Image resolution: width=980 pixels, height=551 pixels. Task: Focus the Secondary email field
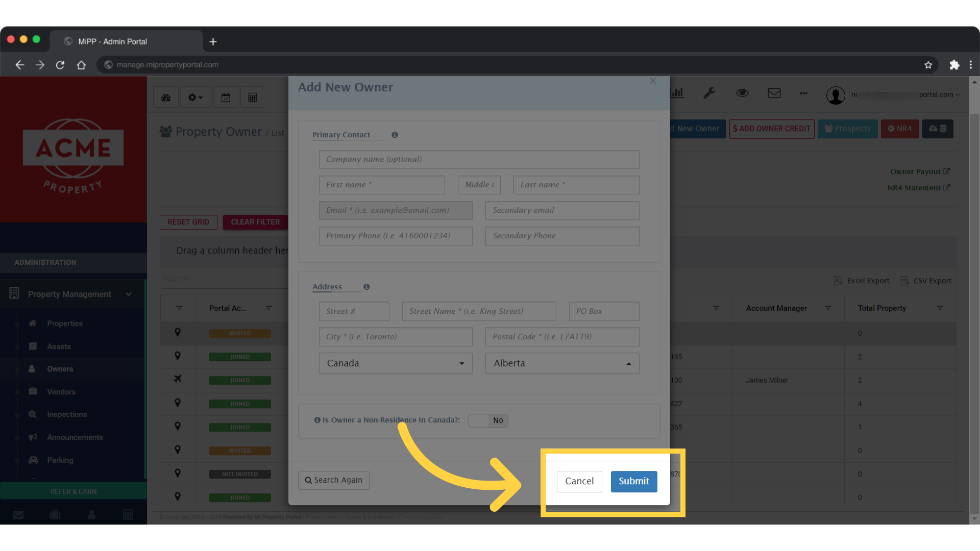tap(562, 210)
